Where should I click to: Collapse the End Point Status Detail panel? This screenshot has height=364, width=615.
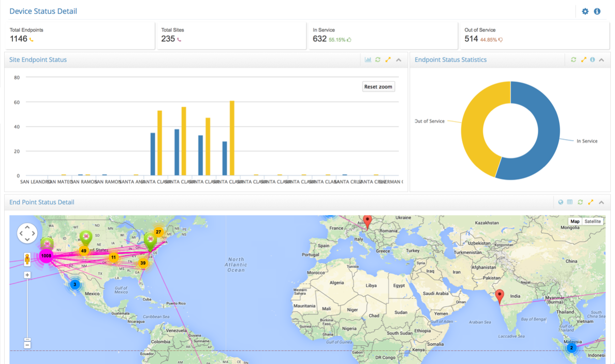(601, 203)
